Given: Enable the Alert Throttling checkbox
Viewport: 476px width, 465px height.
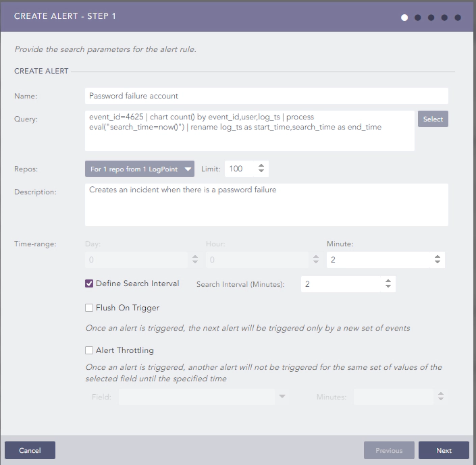Looking at the screenshot, I should (x=89, y=350).
